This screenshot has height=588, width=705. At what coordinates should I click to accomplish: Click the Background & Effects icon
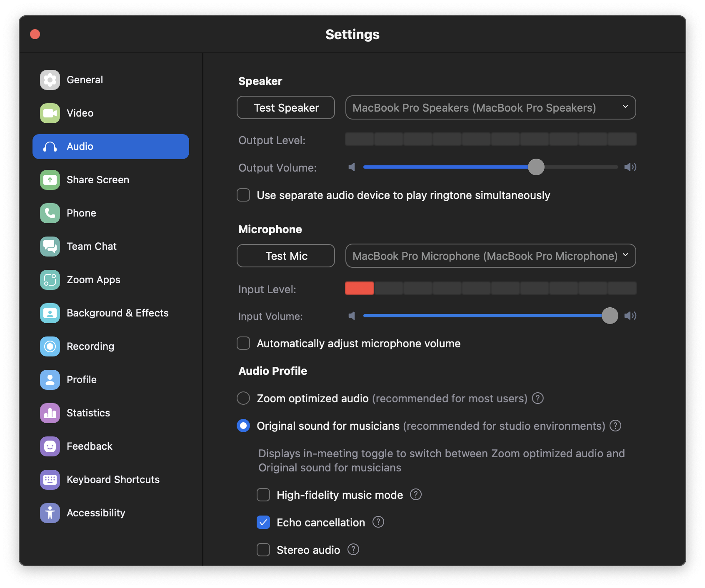[x=50, y=313]
